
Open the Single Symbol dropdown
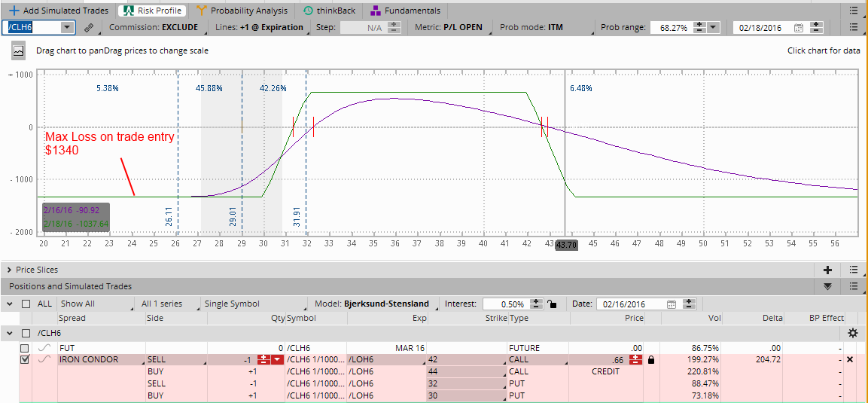pyautogui.click(x=254, y=304)
